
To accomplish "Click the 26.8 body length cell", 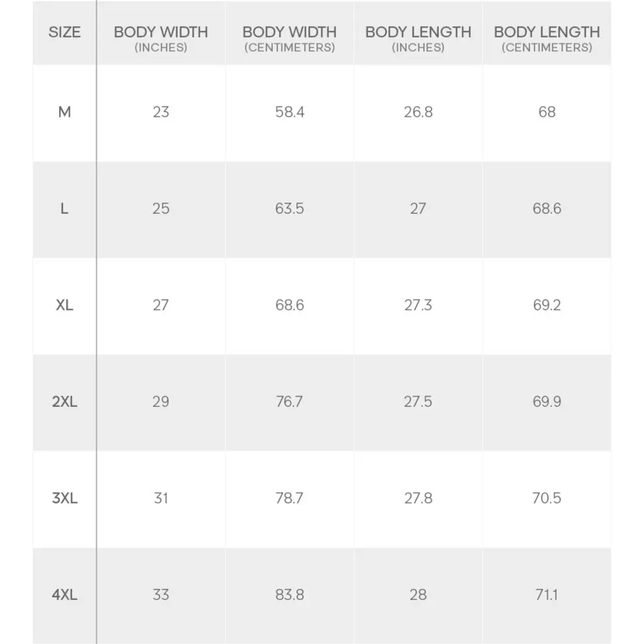I will tap(418, 112).
